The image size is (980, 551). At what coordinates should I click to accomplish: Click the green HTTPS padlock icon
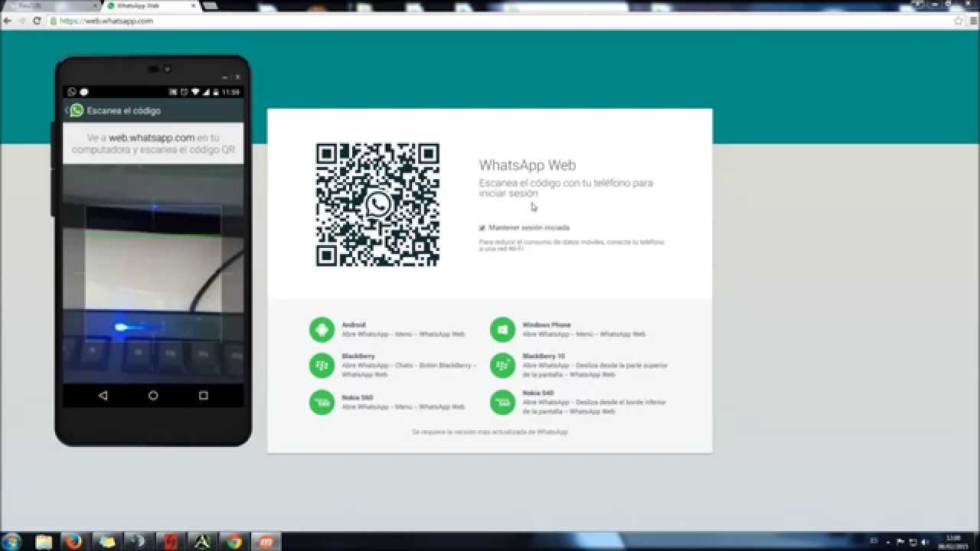click(x=54, y=21)
